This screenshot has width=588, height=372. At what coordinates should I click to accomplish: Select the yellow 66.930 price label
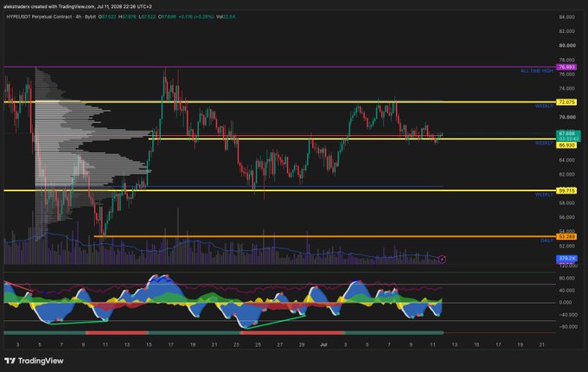tap(566, 145)
